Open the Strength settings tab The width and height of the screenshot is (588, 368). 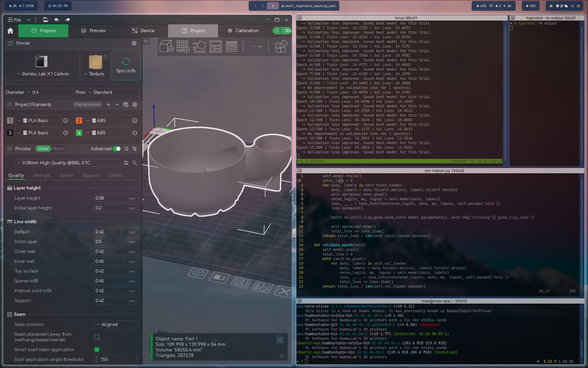pos(42,175)
